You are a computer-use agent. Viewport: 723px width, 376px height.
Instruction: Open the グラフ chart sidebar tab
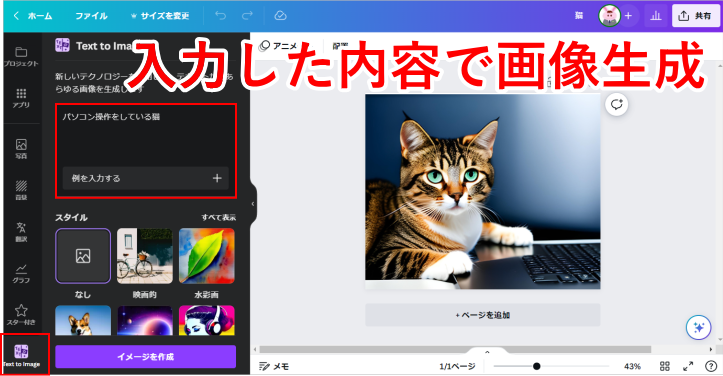click(21, 273)
